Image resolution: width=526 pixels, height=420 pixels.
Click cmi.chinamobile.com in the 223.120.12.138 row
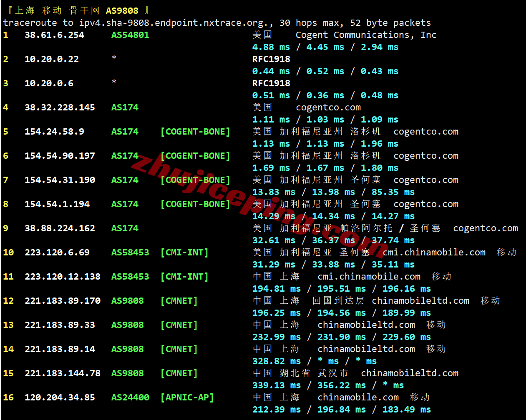(369, 277)
